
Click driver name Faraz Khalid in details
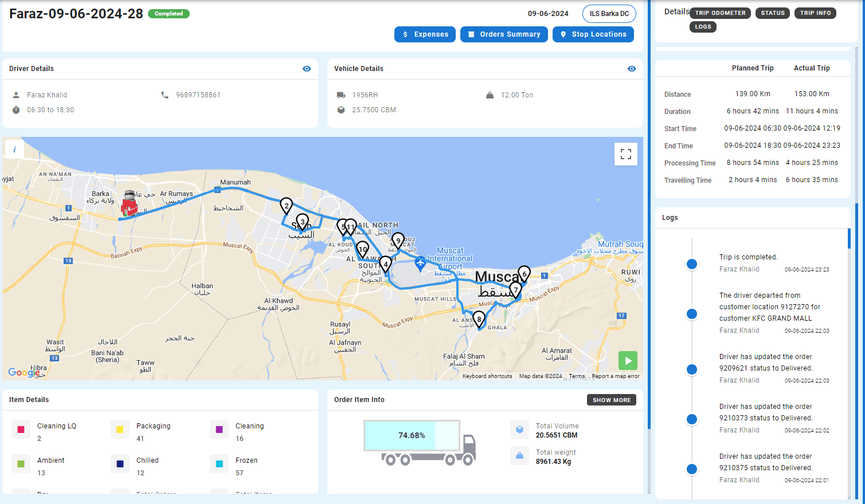[47, 95]
